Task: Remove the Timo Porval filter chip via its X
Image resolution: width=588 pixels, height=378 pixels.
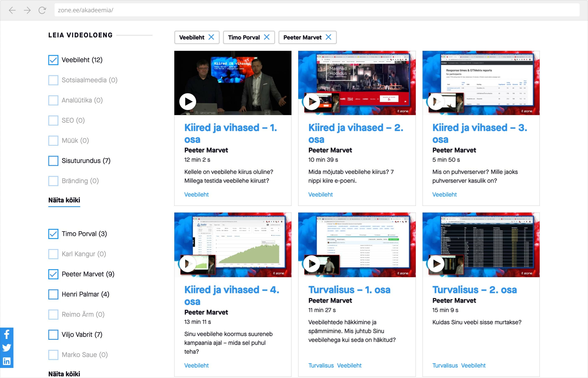Action: pos(267,37)
